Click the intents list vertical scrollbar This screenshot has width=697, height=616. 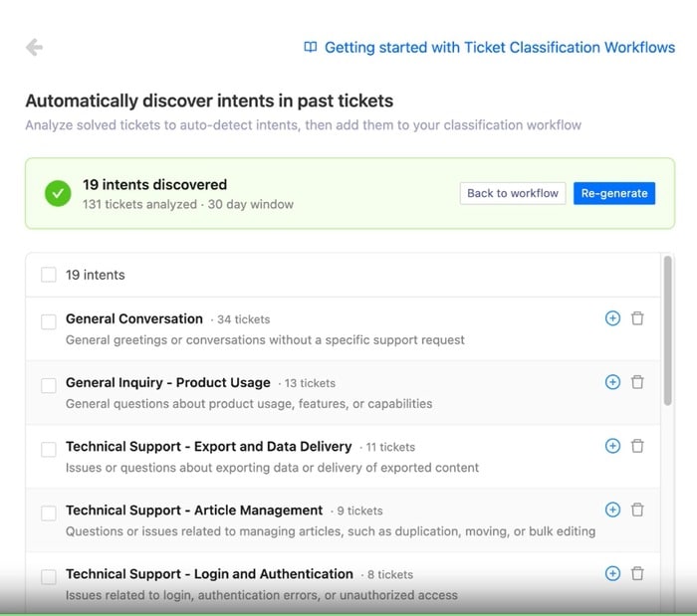(x=667, y=330)
